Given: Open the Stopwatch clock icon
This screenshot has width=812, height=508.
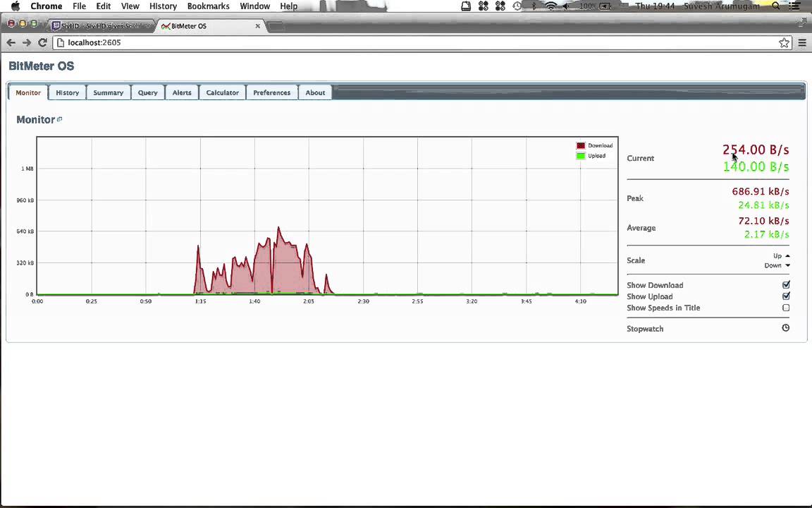Looking at the screenshot, I should [x=786, y=327].
